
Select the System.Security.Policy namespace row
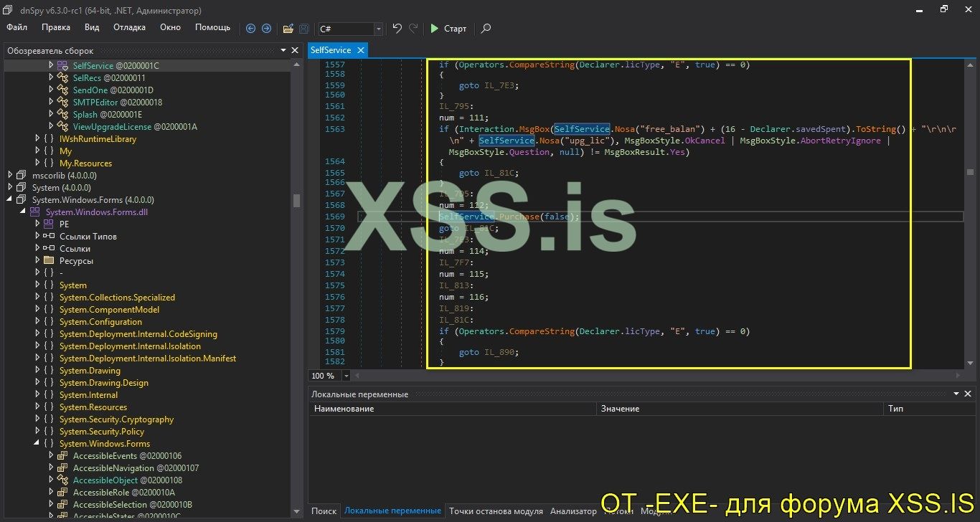[102, 431]
